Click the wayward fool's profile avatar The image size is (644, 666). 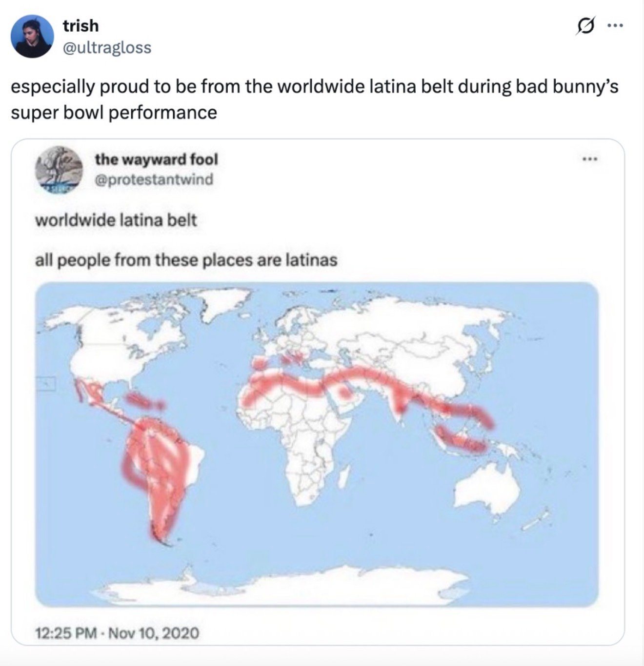(59, 169)
